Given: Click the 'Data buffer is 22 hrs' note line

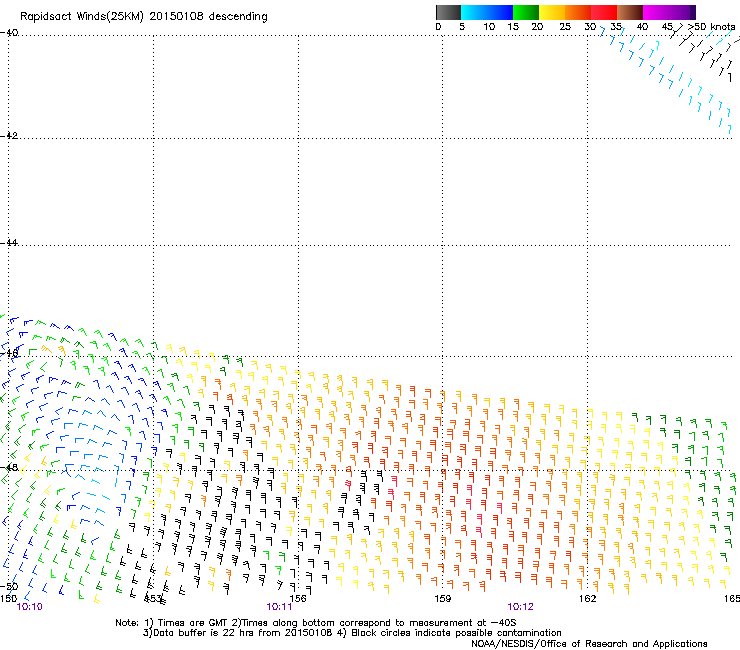Looking at the screenshot, I should point(352,633).
